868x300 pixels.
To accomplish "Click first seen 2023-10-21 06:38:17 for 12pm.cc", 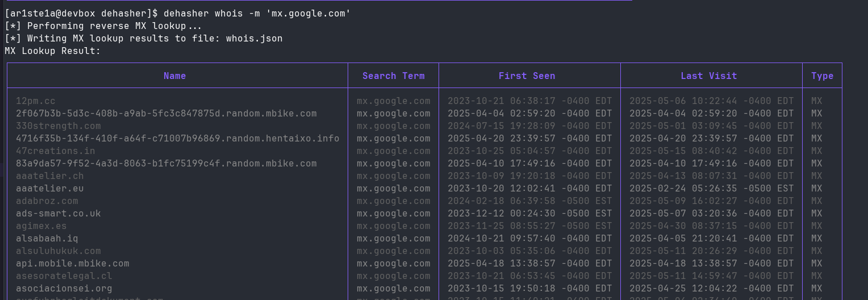I will point(529,101).
